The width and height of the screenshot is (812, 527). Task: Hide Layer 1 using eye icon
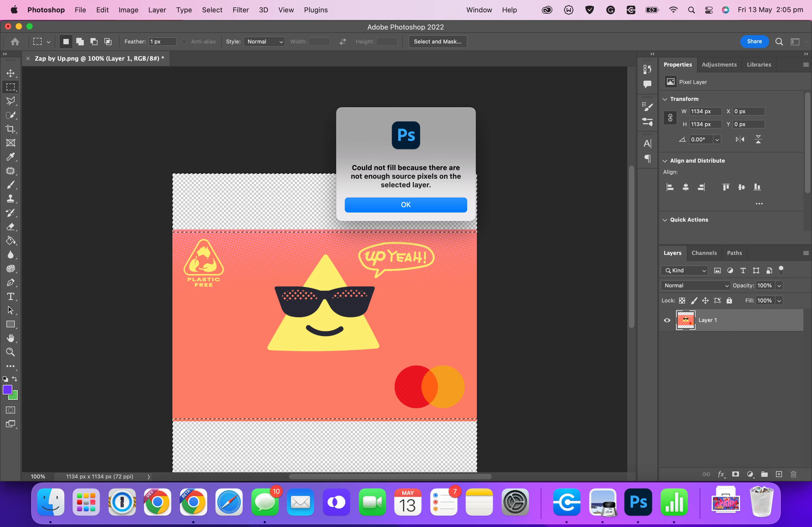[667, 320]
